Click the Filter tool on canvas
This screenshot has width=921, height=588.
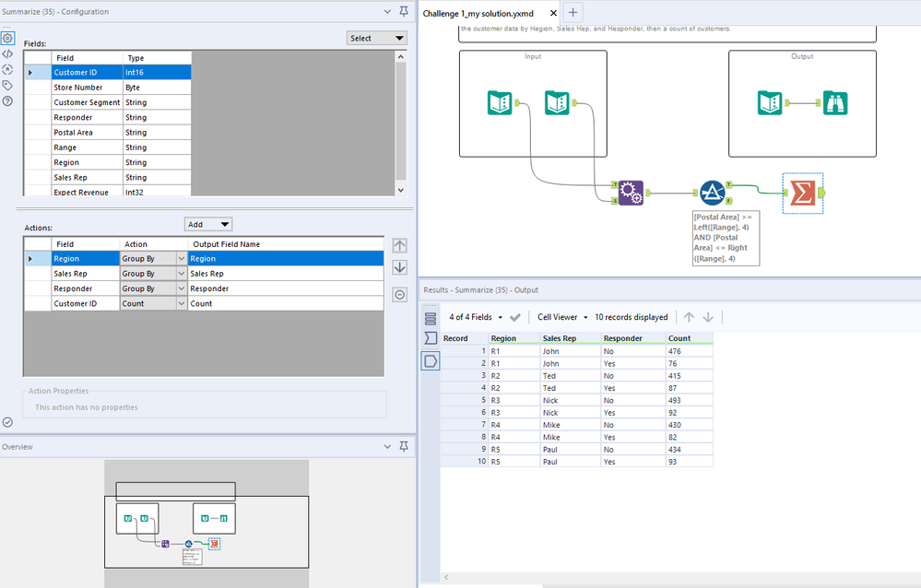tap(711, 193)
